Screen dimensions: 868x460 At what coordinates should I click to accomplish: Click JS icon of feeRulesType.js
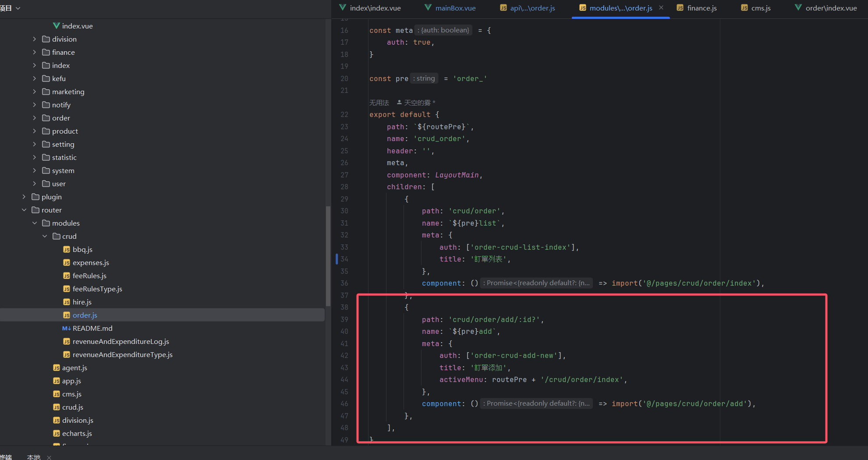click(x=67, y=289)
